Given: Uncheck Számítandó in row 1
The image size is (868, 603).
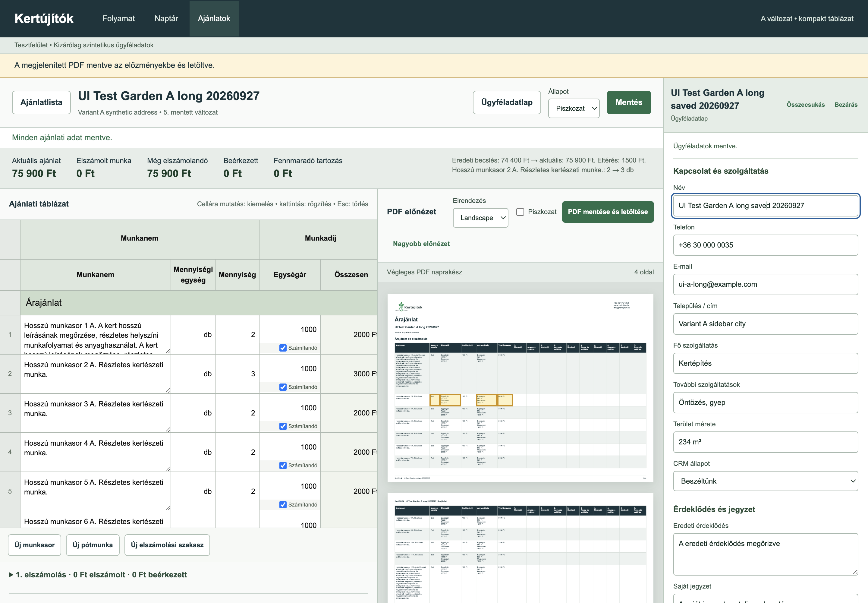Looking at the screenshot, I should 283,348.
